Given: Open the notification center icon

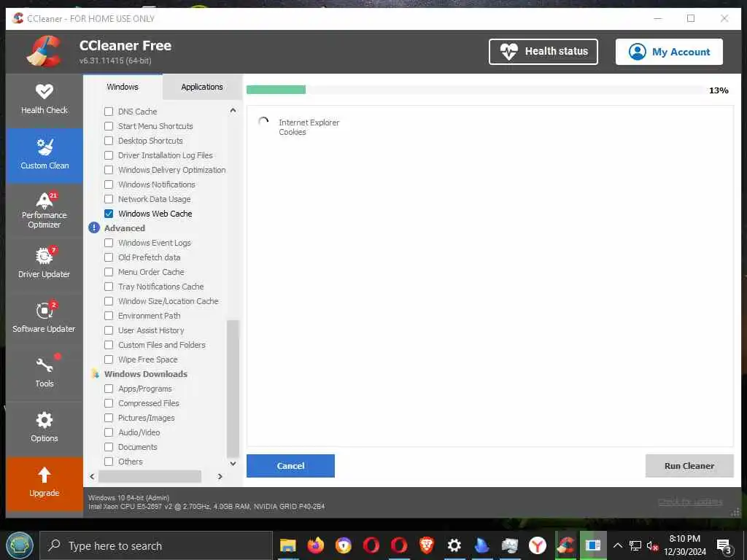Looking at the screenshot, I should coord(724,545).
